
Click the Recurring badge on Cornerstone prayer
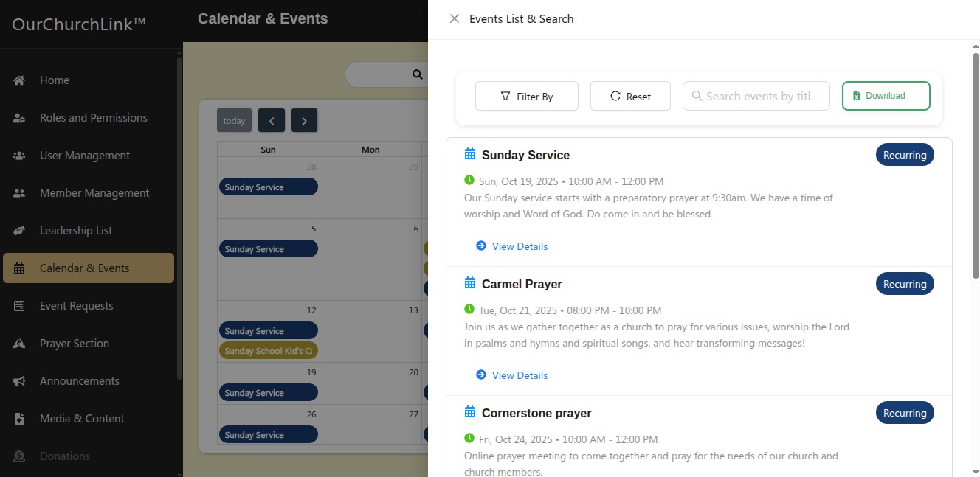[905, 413]
